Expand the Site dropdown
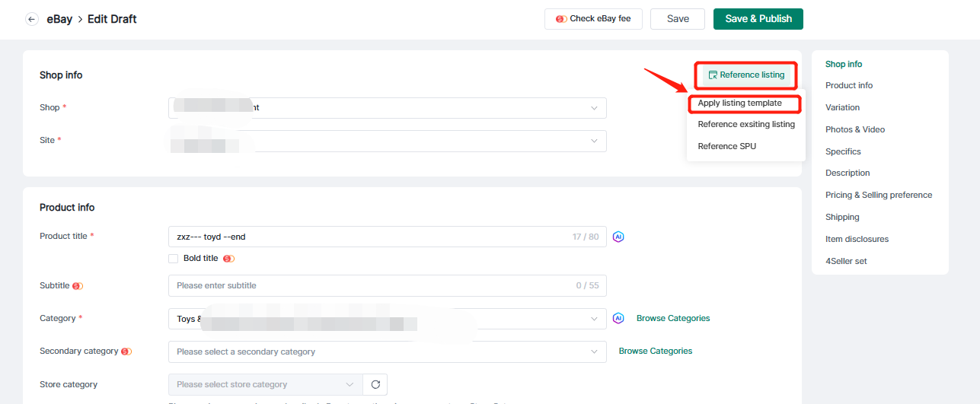The width and height of the screenshot is (980, 404). click(x=387, y=141)
